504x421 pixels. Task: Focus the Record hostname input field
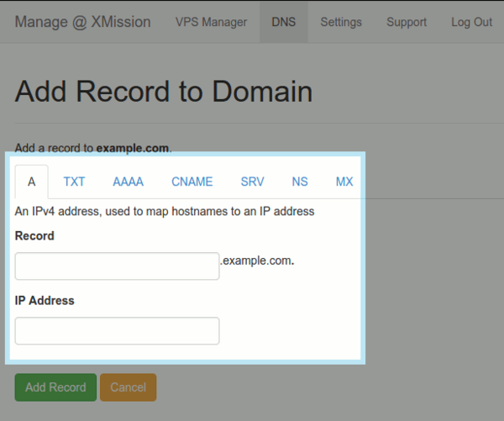[117, 266]
